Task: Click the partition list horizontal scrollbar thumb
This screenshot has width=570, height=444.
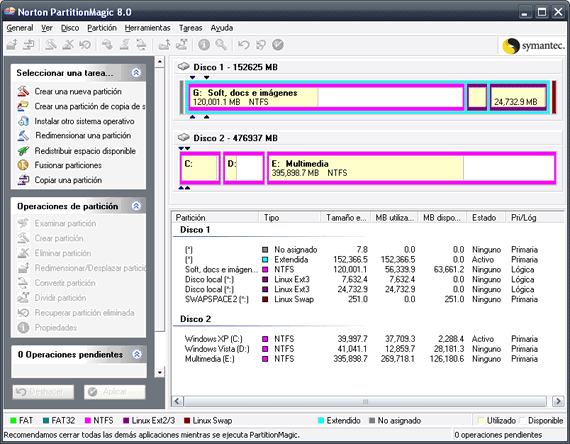Action: [365, 401]
